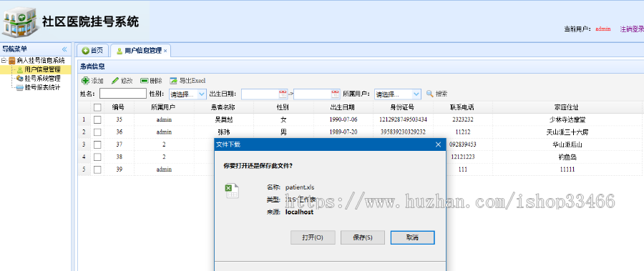Open the start birth date calendar picker
The width and height of the screenshot is (644, 271).
283,94
